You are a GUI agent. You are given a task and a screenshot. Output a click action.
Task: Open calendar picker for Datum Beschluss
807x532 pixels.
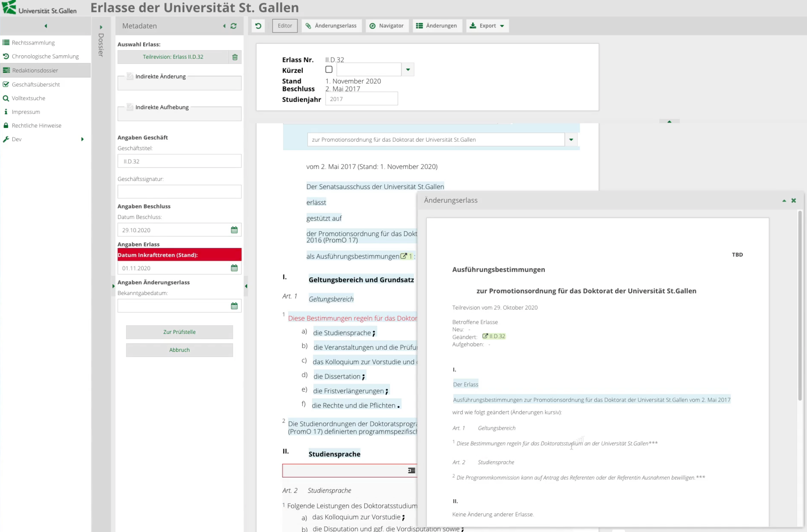pyautogui.click(x=234, y=230)
